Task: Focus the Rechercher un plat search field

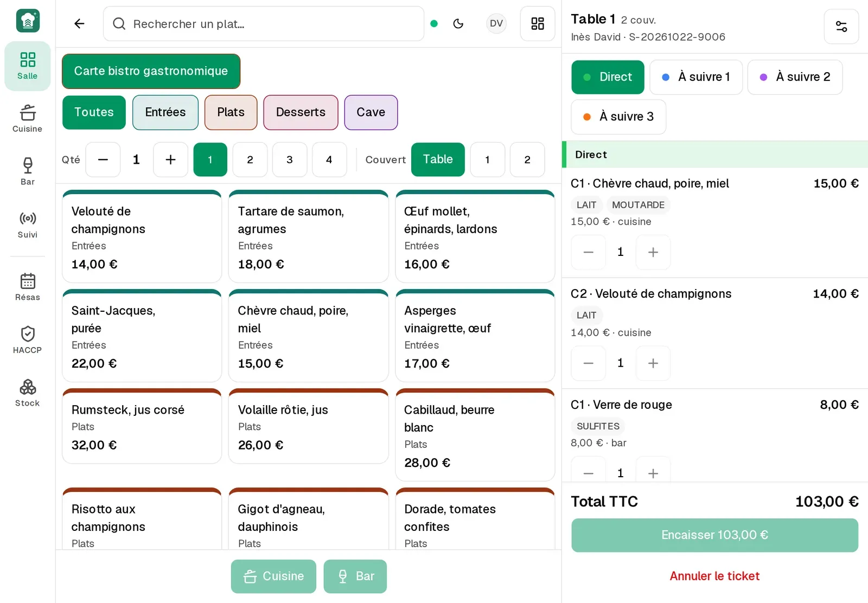Action: (x=264, y=23)
